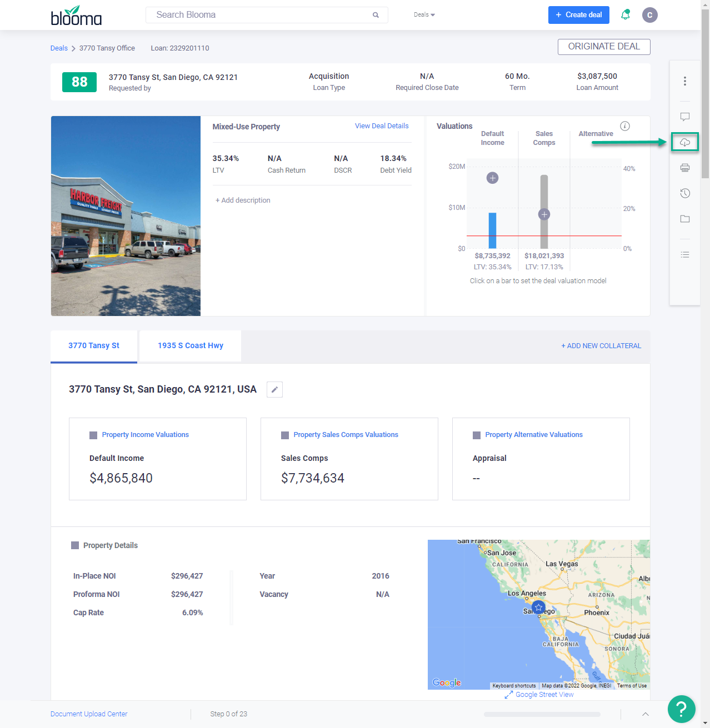Image resolution: width=710 pixels, height=728 pixels.
Task: Click the Valuations info icon
Action: (x=624, y=126)
